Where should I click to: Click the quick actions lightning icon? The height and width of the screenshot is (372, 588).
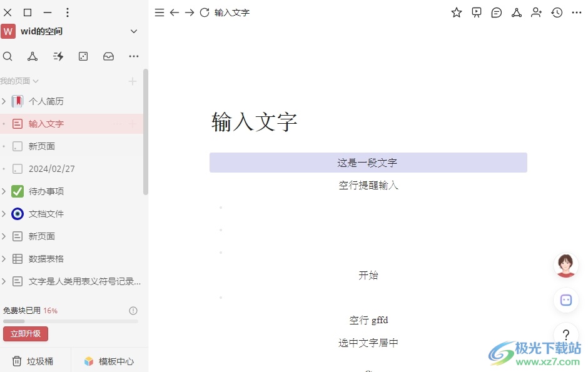click(x=58, y=56)
